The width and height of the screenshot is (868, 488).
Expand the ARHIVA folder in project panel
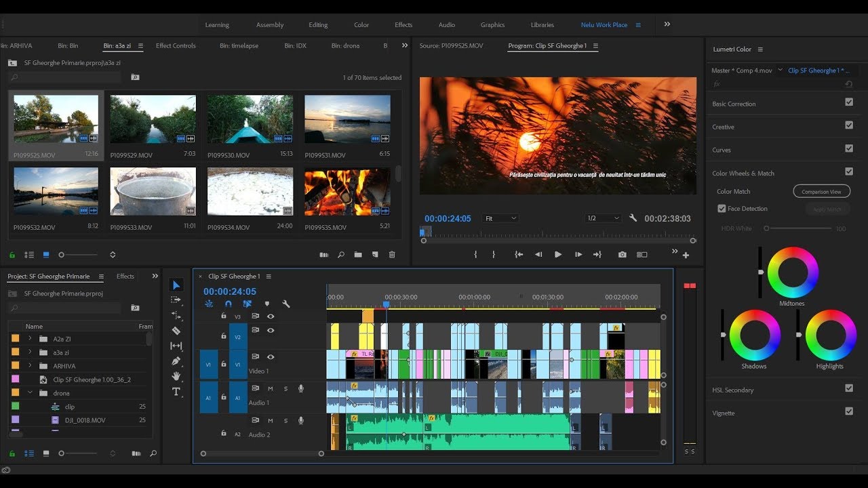(30, 366)
